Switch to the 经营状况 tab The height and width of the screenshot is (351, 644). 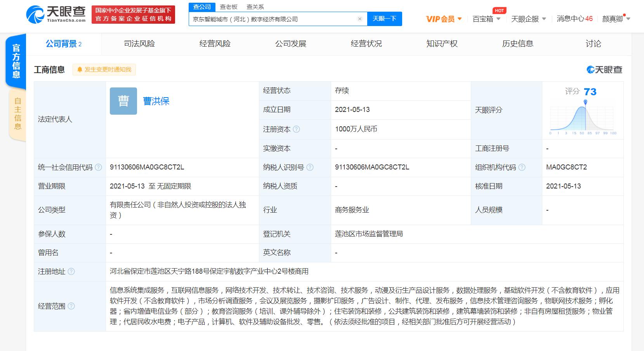366,44
